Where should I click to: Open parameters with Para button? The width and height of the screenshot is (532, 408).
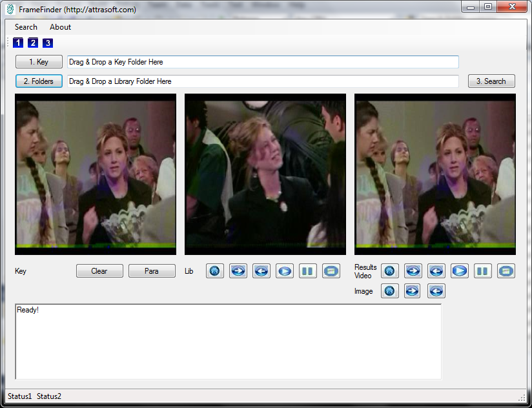coord(152,271)
